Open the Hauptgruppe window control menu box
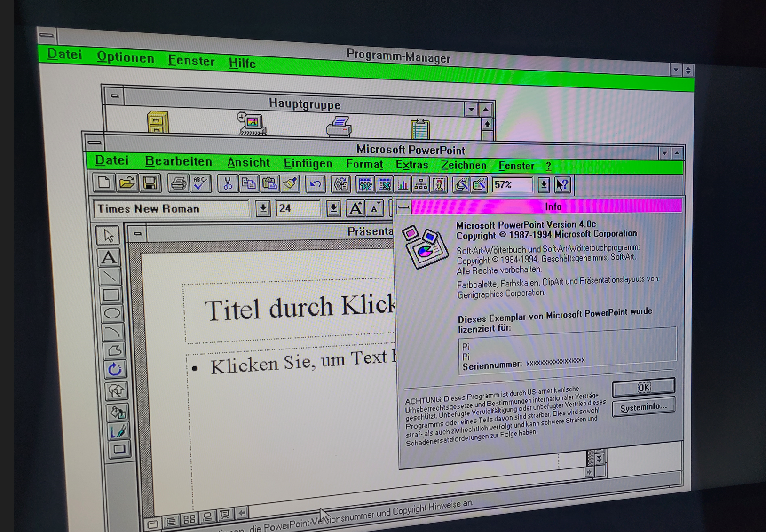The width and height of the screenshot is (766, 532). coord(115,96)
